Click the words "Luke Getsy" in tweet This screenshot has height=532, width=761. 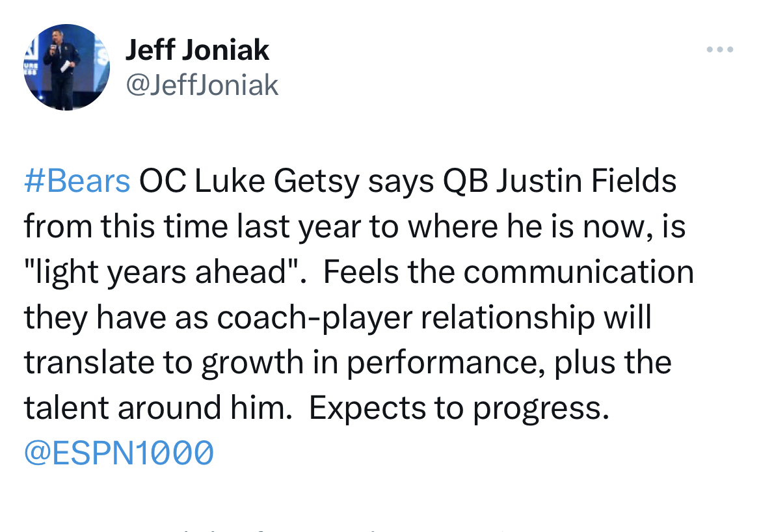click(x=277, y=181)
